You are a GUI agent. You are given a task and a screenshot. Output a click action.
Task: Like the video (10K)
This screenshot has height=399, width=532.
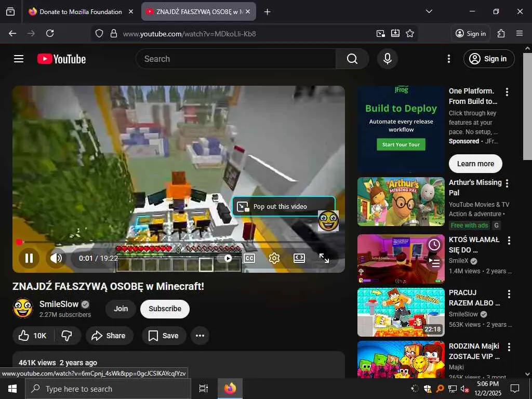(33, 336)
